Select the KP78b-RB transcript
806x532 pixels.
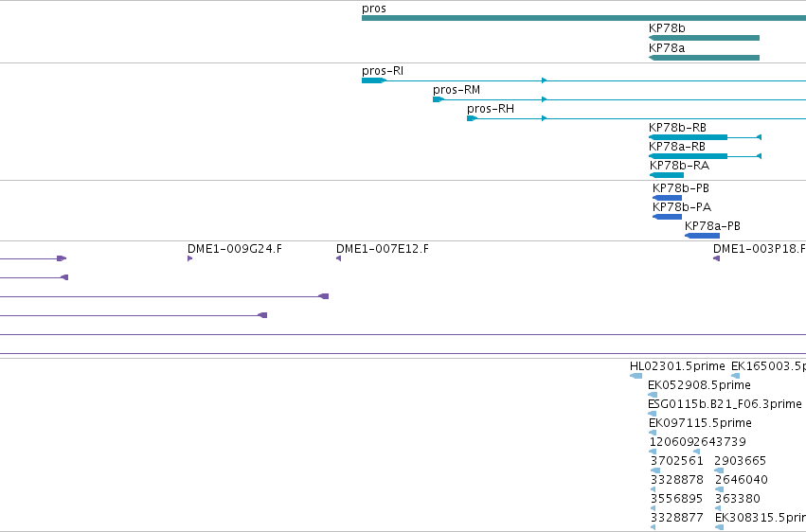pos(705,137)
